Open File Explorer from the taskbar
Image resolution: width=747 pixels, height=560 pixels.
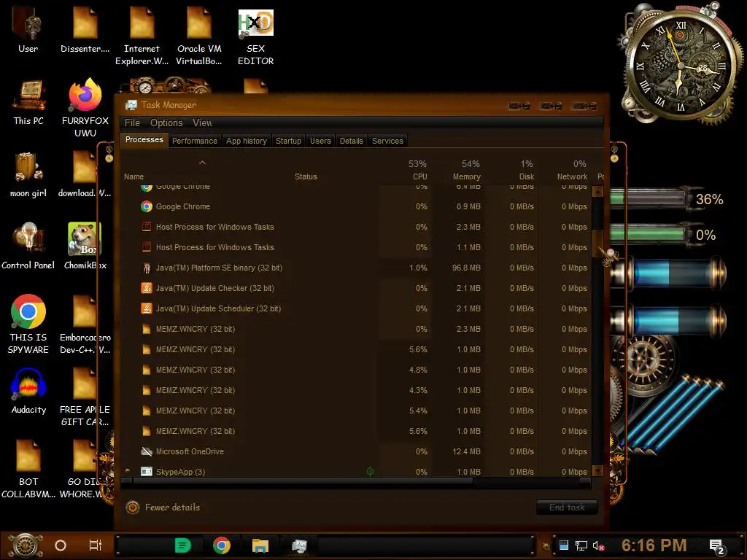[260, 545]
